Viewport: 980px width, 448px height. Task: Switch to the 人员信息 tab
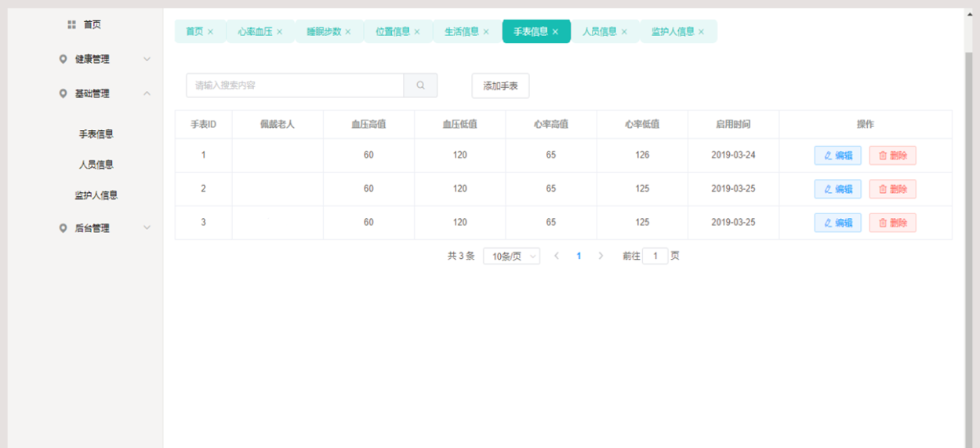click(x=599, y=31)
